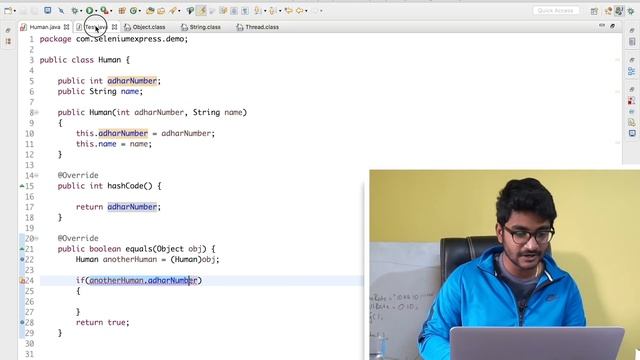Expand the Search dropdown arrow
Viewport: 640px width, 360px height.
(x=179, y=11)
